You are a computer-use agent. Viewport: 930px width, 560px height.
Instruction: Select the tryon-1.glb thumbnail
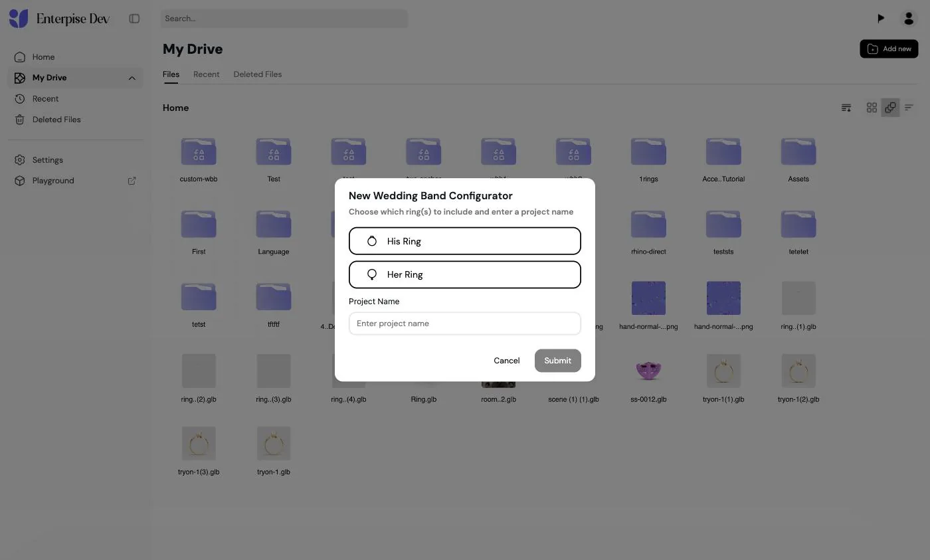(x=274, y=443)
